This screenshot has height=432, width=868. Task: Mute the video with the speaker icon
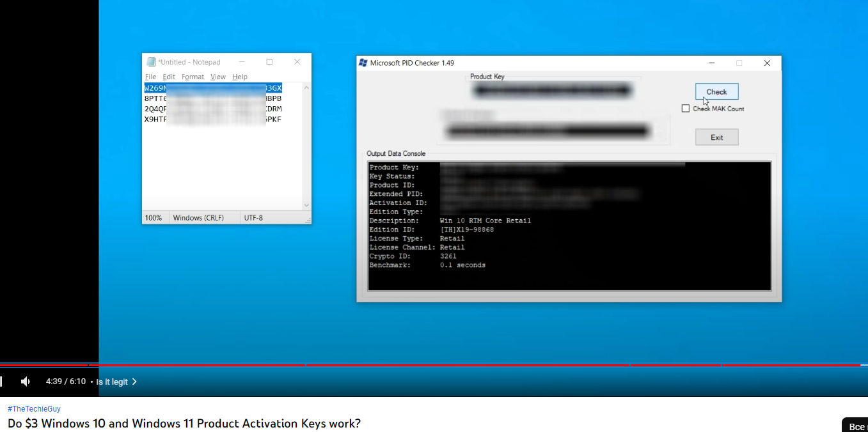click(25, 382)
